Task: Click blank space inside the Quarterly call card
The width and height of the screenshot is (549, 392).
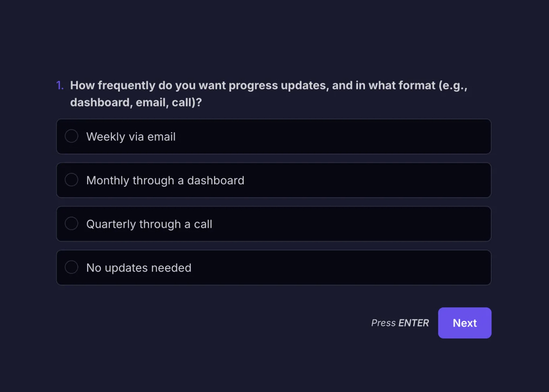Action: (357, 224)
